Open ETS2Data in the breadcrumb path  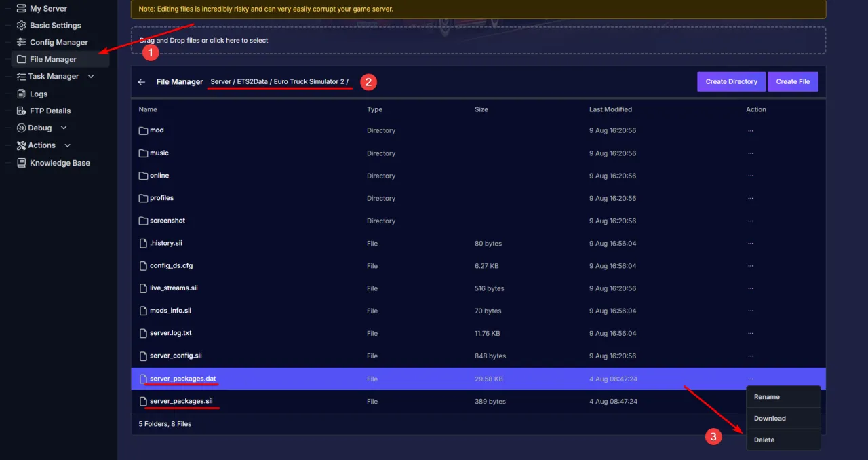[252, 82]
